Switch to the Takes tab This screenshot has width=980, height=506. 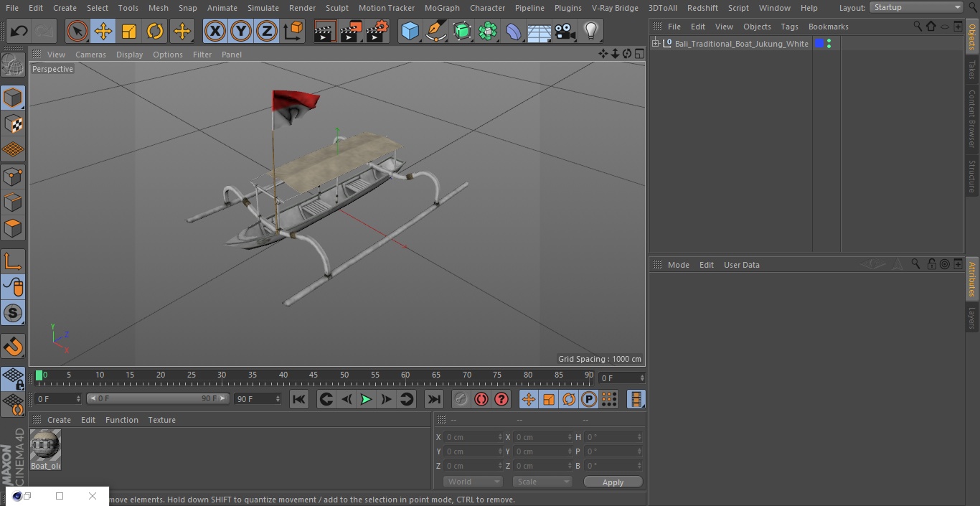point(972,70)
